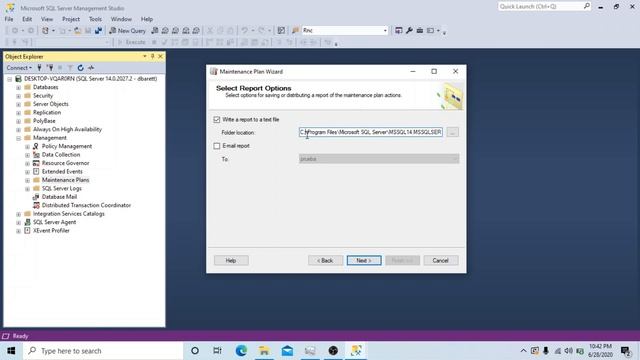Click the SQL Server Agent node icon
The image size is (640, 360).
[x=27, y=222]
